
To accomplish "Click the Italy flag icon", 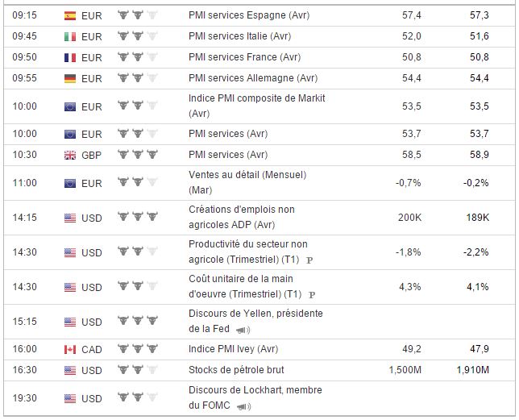I will click(69, 36).
